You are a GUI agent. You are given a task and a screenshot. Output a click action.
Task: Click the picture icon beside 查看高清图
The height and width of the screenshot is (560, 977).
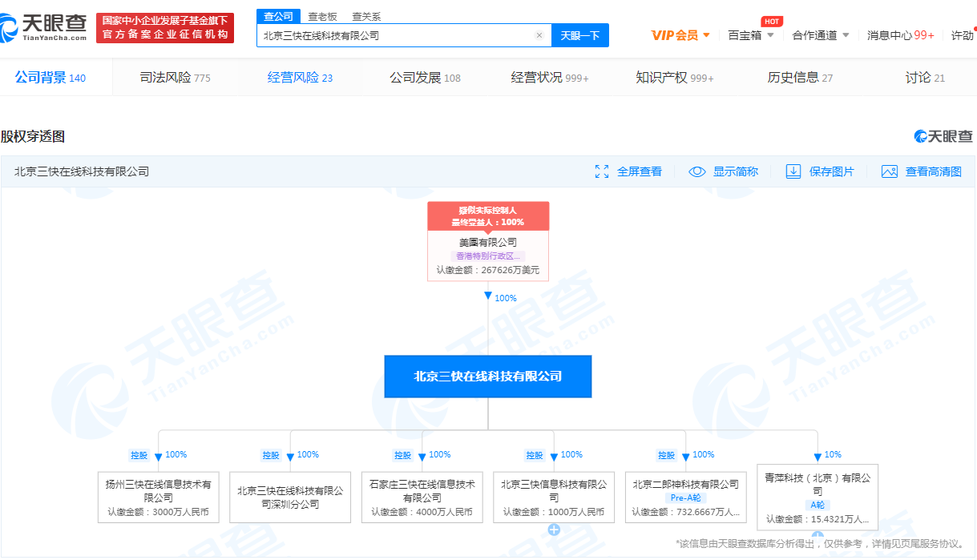click(x=890, y=171)
